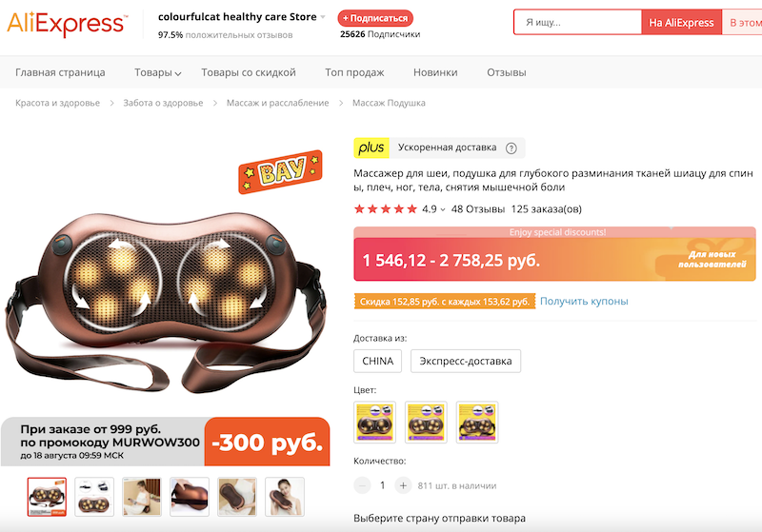Choose the first color variant swatch
The image size is (762, 532).
[x=374, y=423]
